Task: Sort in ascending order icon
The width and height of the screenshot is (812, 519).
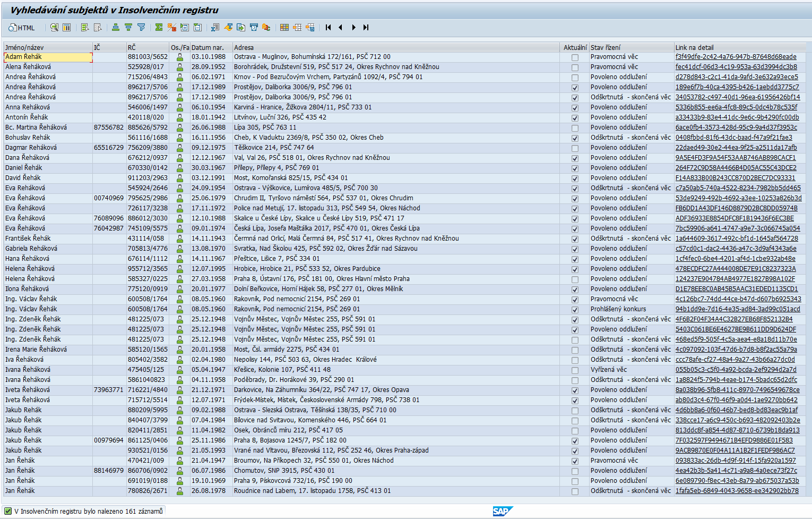Action: point(115,28)
